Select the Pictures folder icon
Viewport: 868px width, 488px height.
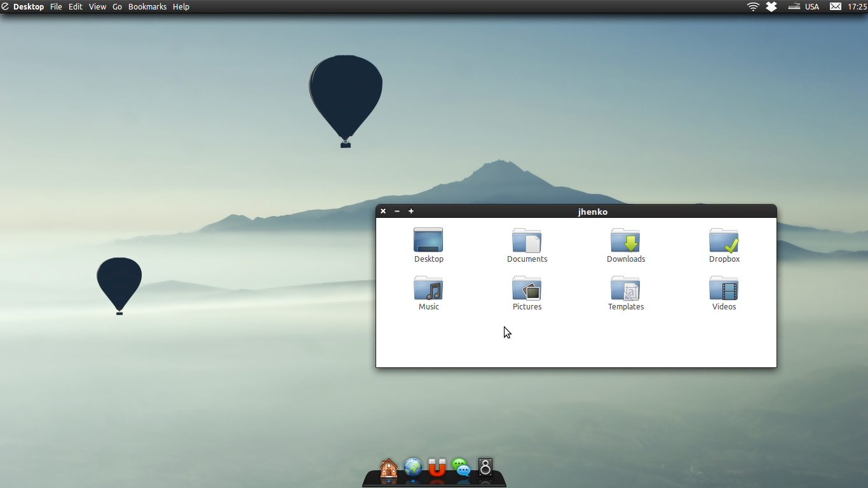click(527, 289)
